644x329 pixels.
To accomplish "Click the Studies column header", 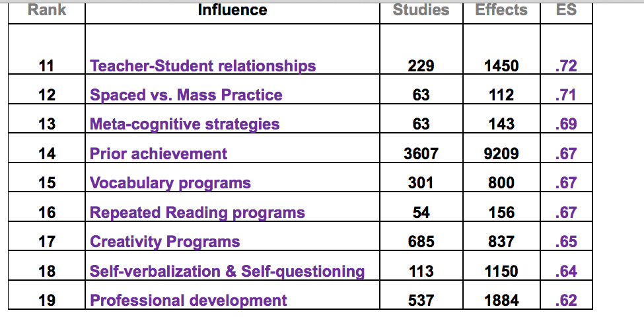I will (421, 10).
